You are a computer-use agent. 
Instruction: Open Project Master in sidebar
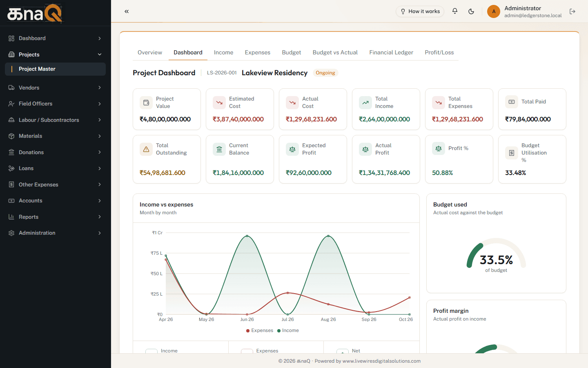pyautogui.click(x=55, y=69)
